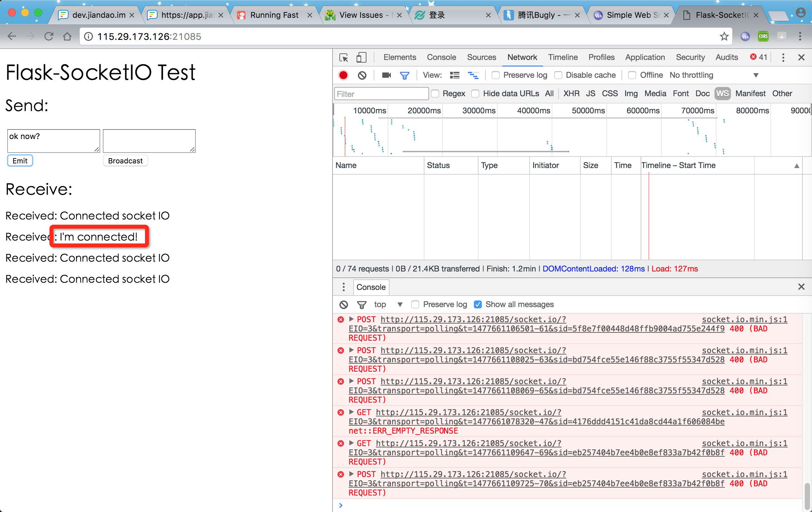
Task: Clear the network log with the clear icon
Action: tap(362, 75)
